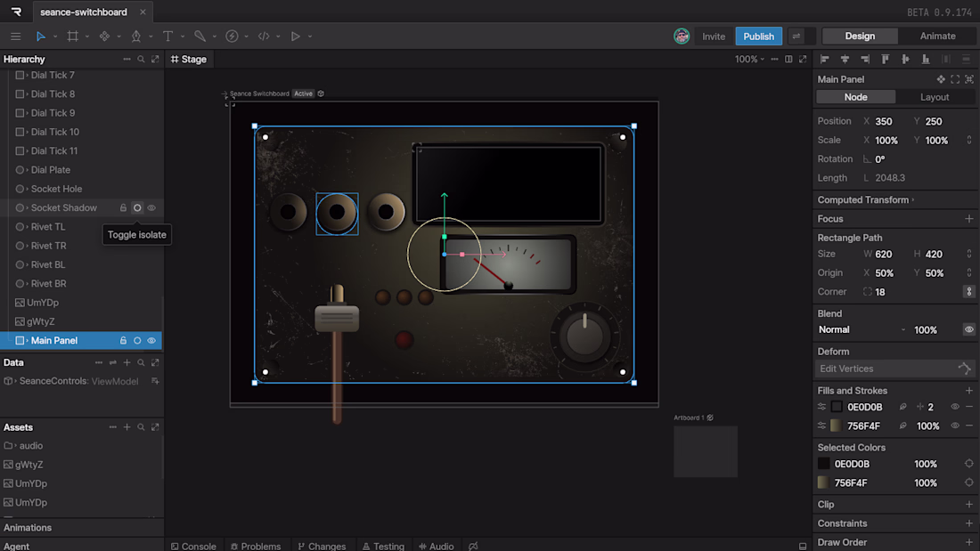Pick the Pen tool in toolbar
Screen dimensions: 980x551
[x=136, y=36]
